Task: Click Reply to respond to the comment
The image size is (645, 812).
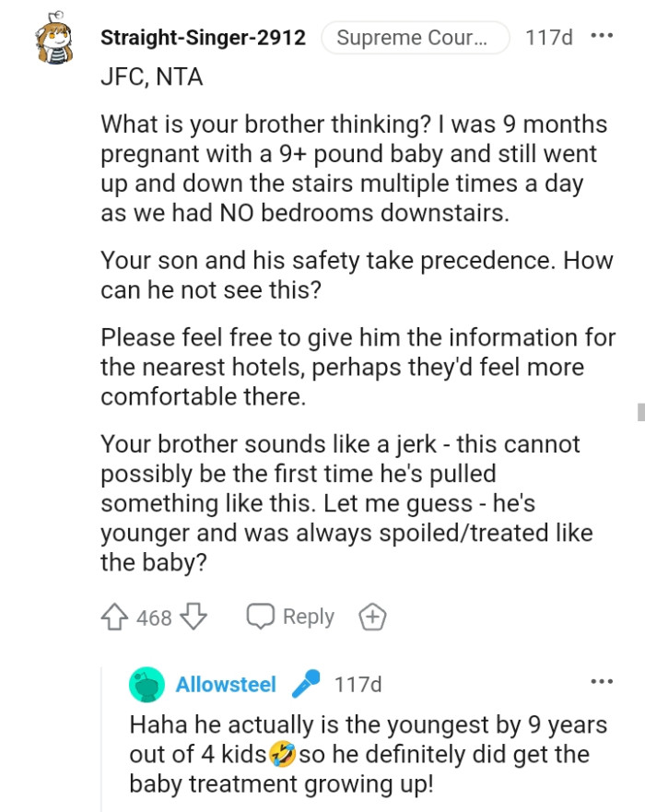Action: tap(310, 617)
